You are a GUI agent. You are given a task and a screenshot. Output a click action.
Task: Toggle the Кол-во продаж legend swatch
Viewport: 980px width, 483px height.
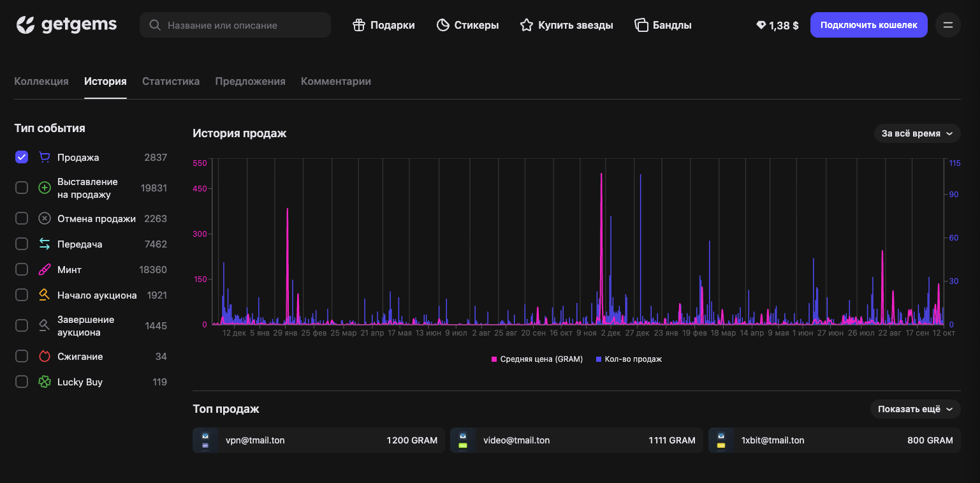coord(599,359)
